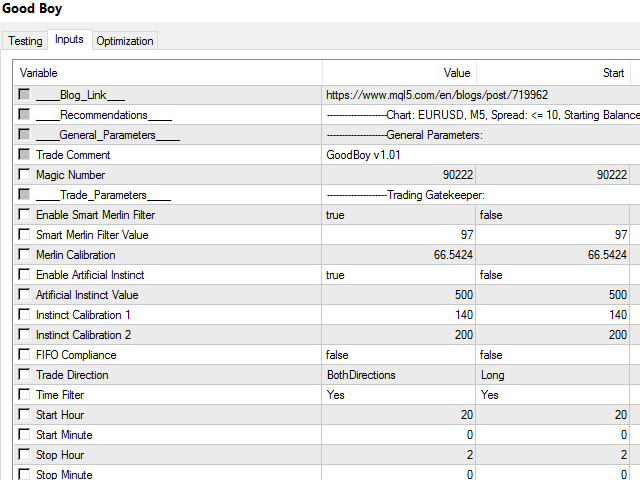Image resolution: width=640 pixels, height=480 pixels.
Task: Enable the Start Hour checkbox
Action: [24, 415]
